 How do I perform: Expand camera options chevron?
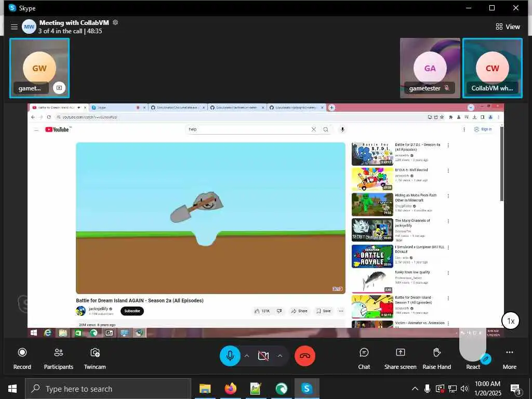280,355
